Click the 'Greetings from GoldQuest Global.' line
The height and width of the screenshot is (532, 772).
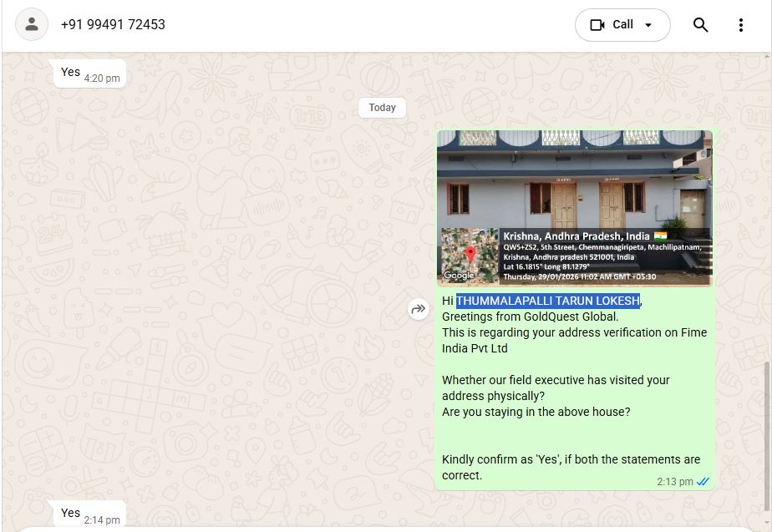[530, 317]
